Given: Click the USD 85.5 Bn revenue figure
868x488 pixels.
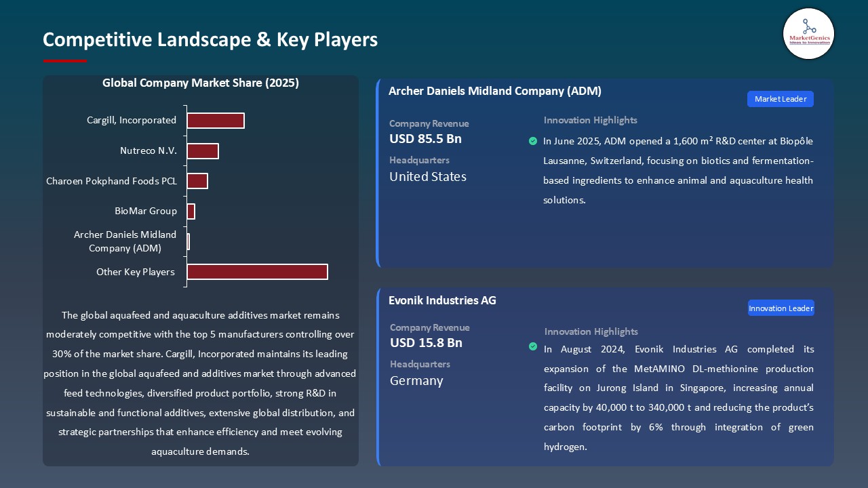Looking at the screenshot, I should (425, 138).
